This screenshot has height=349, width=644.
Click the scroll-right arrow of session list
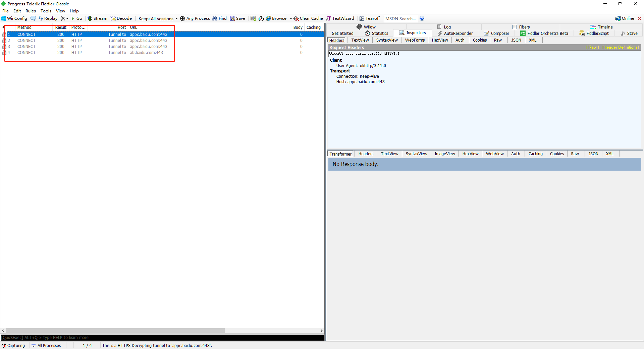pos(321,331)
